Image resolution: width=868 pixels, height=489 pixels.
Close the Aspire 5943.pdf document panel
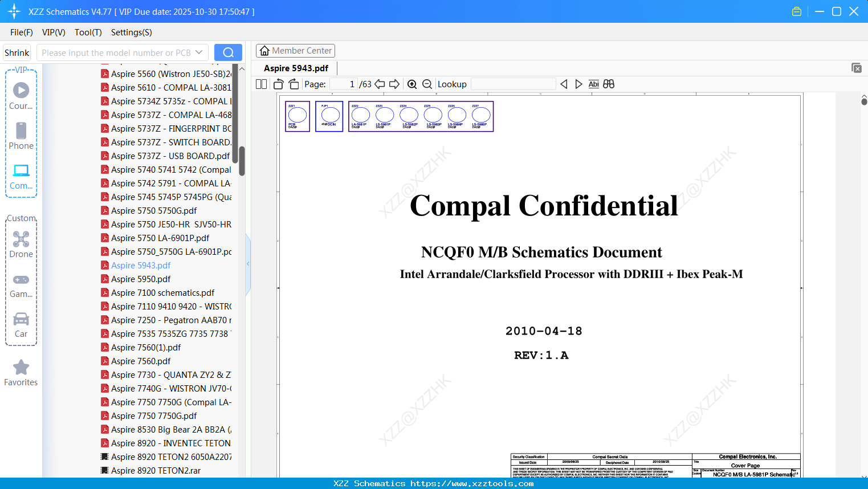(x=857, y=68)
